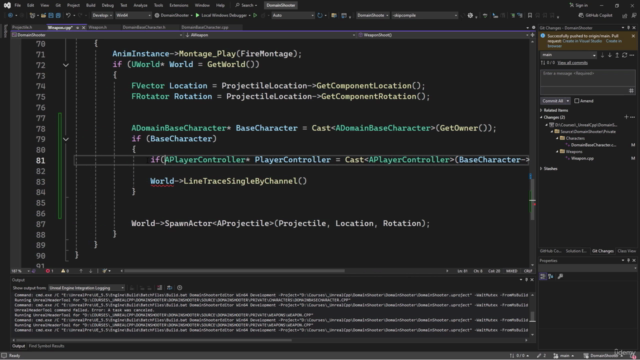Image resolution: width=640 pixels, height=360 pixels.
Task: Click the Fetch arrow in Git Changes
Action: pos(602,55)
